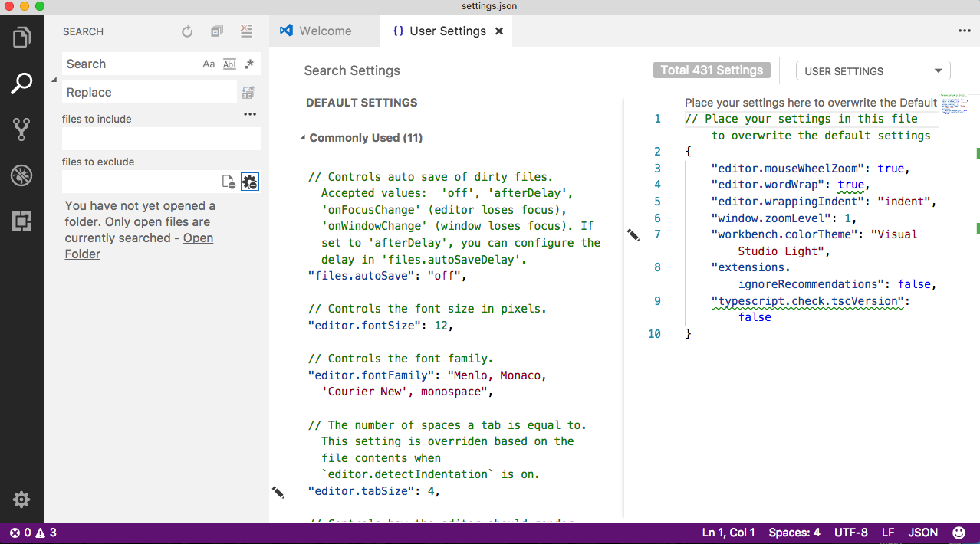Viewport: 980px width, 544px height.
Task: Click the Replace All icon
Action: pyautogui.click(x=248, y=93)
